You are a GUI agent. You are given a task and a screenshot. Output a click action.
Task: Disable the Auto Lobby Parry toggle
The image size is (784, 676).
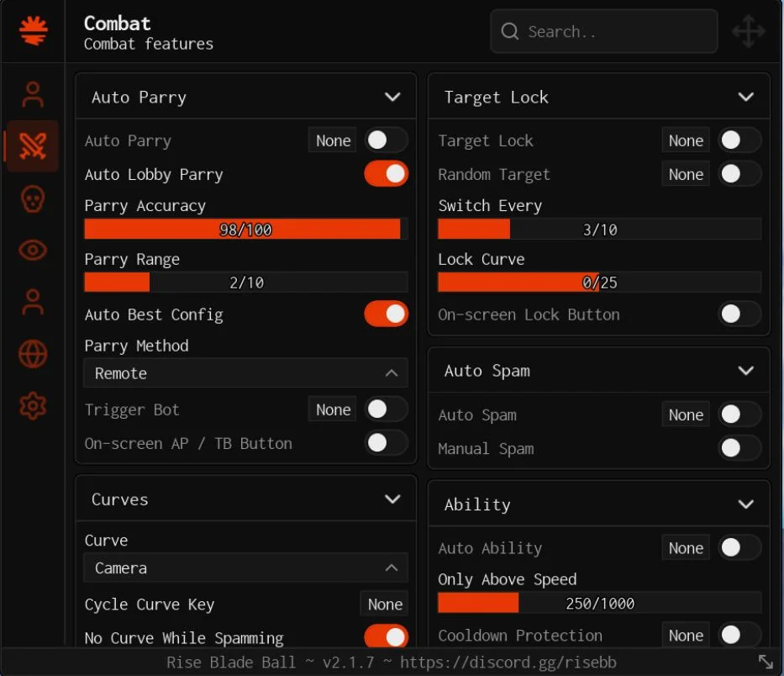386,174
